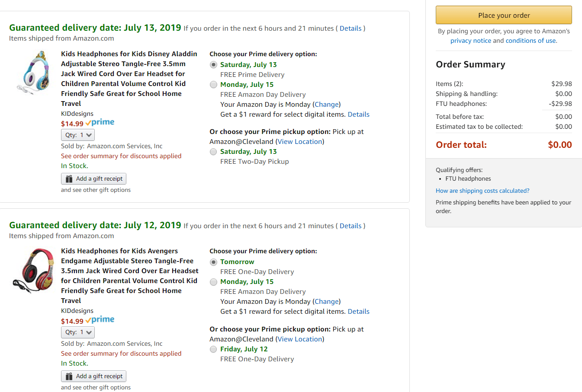Select Saturday, July 13 FREE Prime Delivery
This screenshot has width=582, height=392.
click(213, 65)
